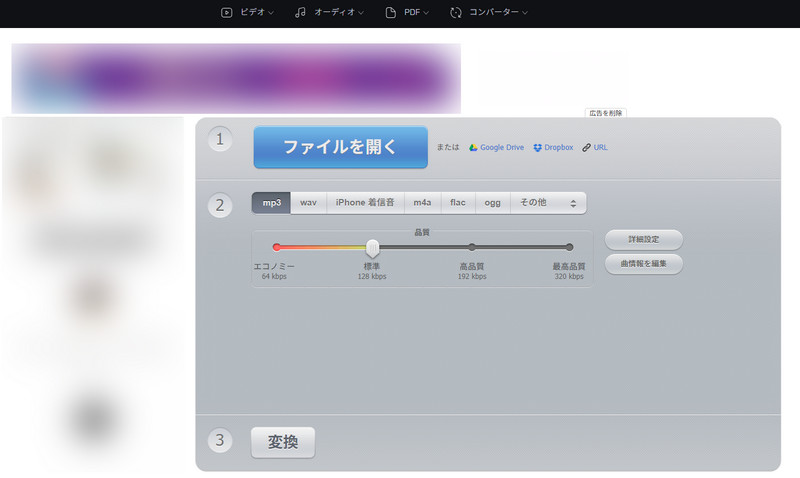This screenshot has height=478, width=800.
Task: Expand chevron next to ビデオ
Action: pyautogui.click(x=271, y=13)
